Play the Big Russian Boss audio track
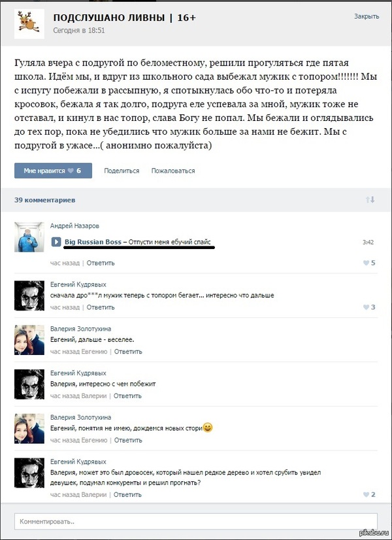Screen dimensions: 392x540 (x=56, y=242)
